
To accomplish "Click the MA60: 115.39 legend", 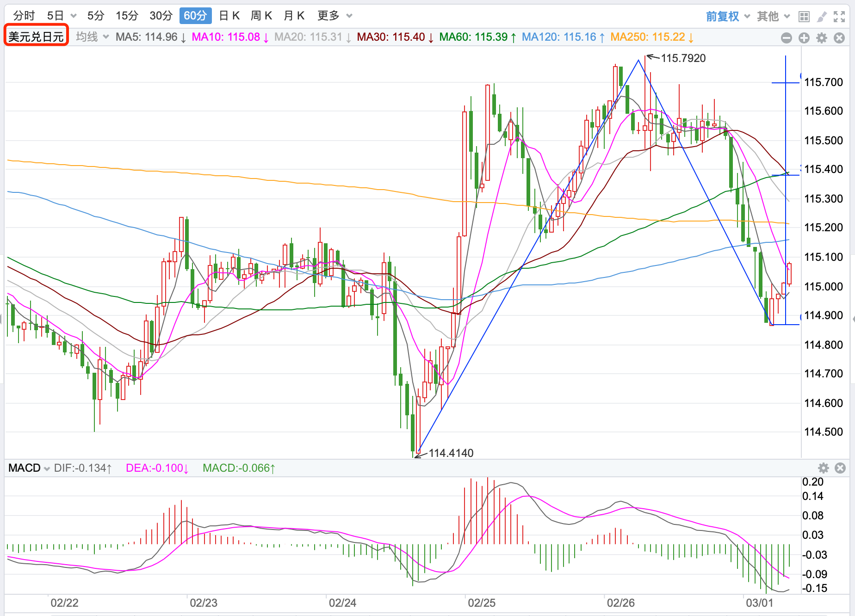I will [x=478, y=37].
